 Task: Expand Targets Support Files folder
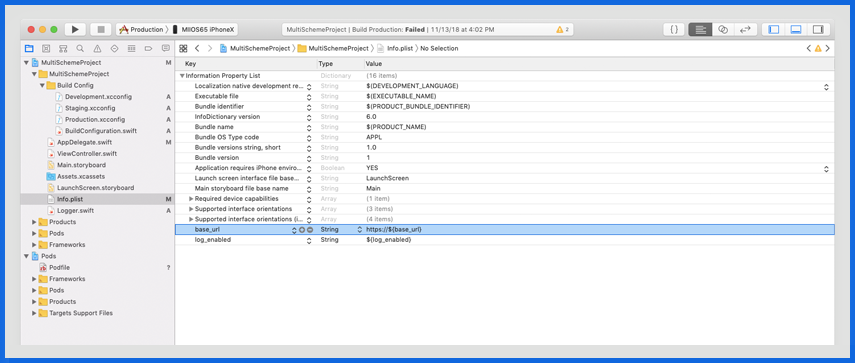click(x=34, y=313)
